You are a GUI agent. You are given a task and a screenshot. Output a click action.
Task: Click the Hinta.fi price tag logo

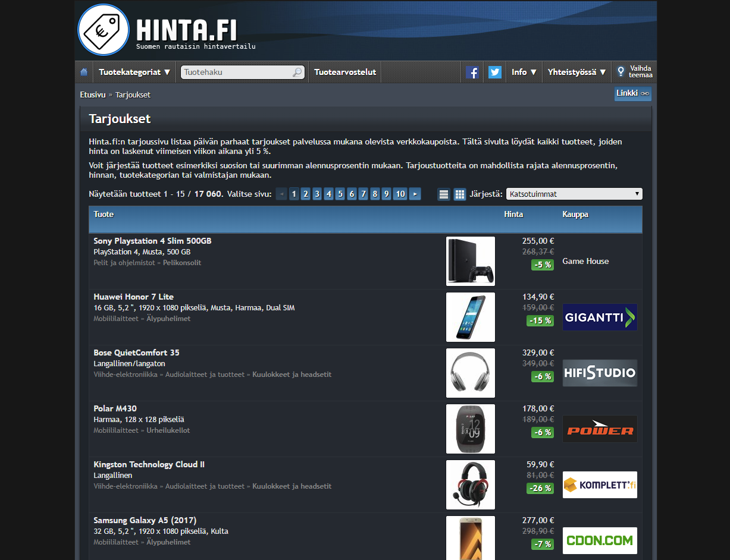coord(104,30)
